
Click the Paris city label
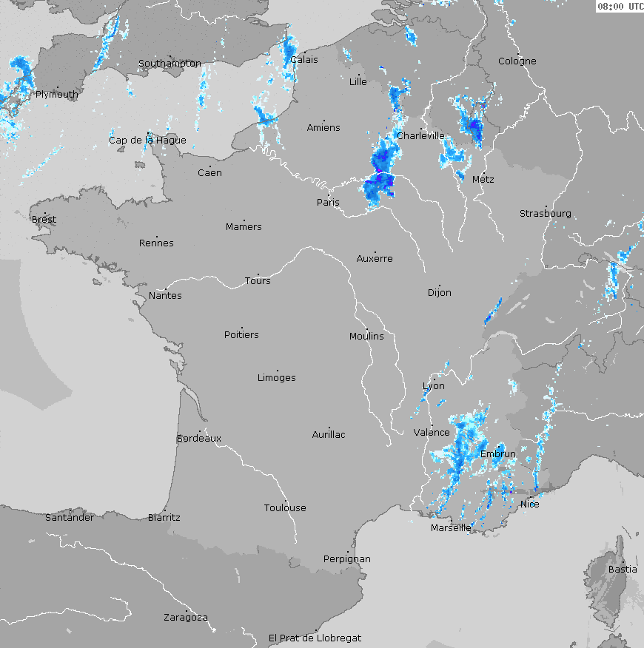(328, 203)
